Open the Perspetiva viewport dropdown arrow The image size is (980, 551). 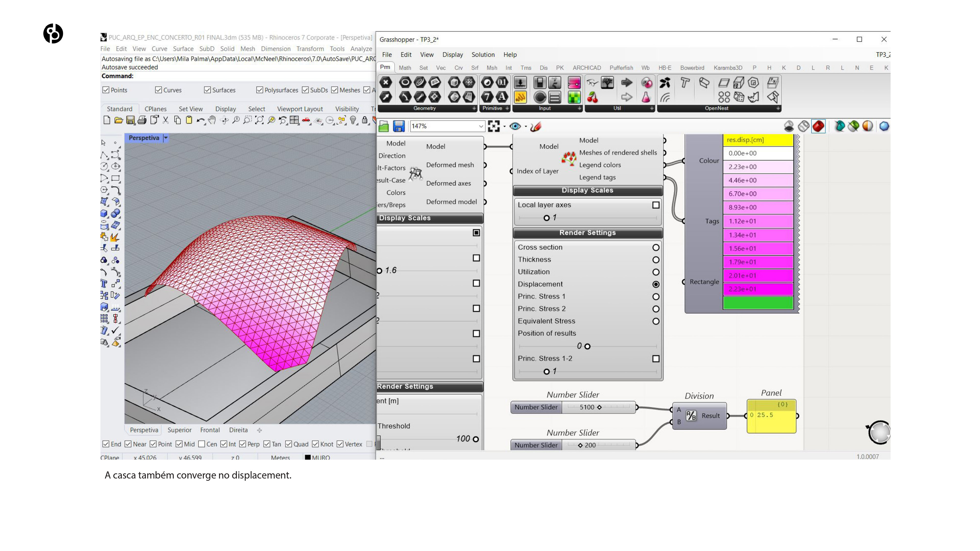pyautogui.click(x=166, y=138)
